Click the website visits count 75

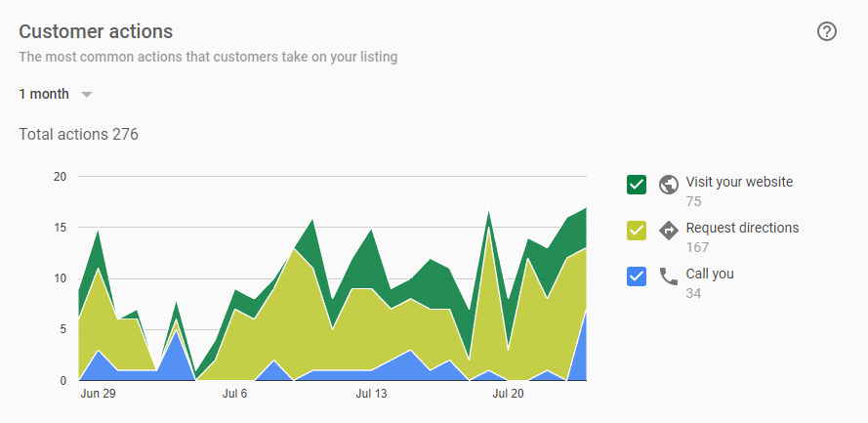pos(693,201)
